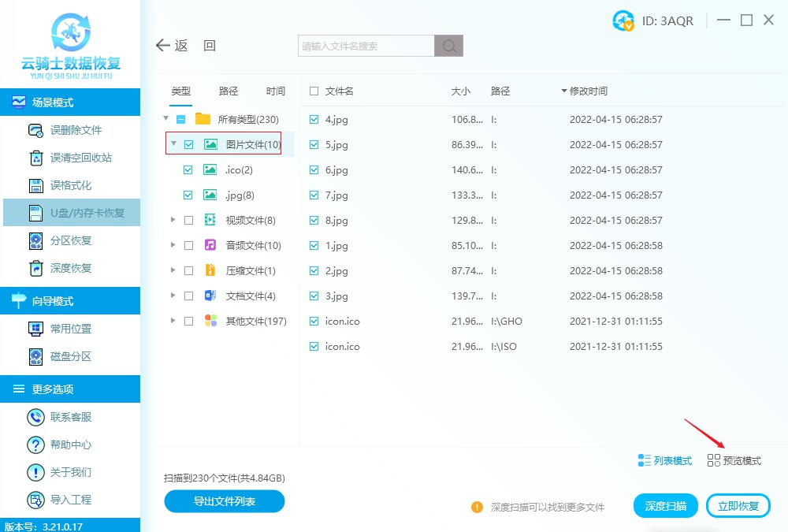The width and height of the screenshot is (788, 532).
Task: Select 深度恢复 deep recovery mode
Action: 71,268
